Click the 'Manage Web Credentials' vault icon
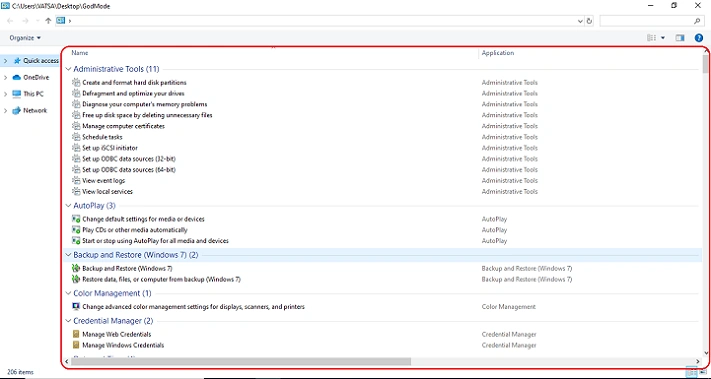711x379 pixels. [x=76, y=334]
